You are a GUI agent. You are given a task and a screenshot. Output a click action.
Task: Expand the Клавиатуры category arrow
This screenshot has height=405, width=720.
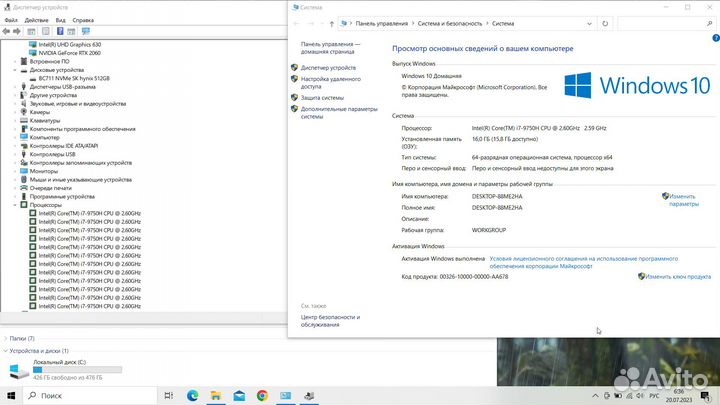tap(15, 120)
